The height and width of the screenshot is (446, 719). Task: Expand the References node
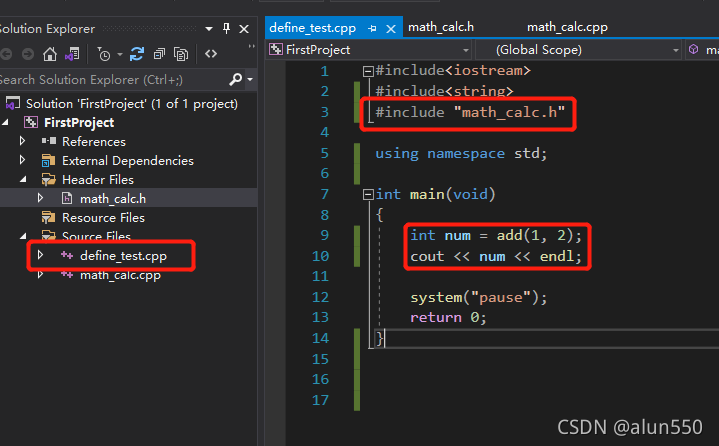[22, 141]
